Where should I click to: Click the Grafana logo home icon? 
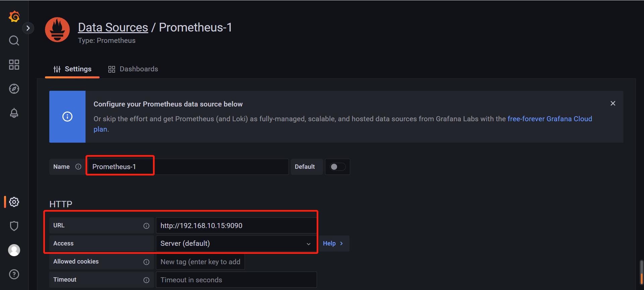tap(14, 16)
